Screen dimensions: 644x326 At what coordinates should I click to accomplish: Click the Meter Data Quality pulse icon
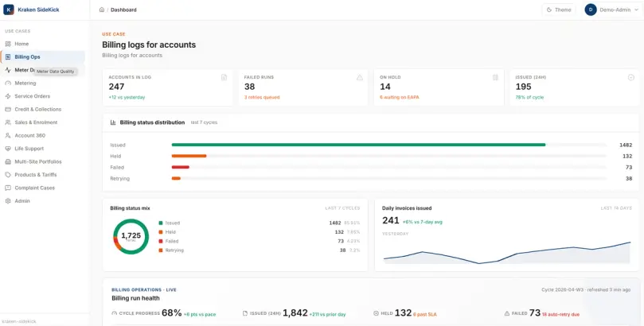8,70
